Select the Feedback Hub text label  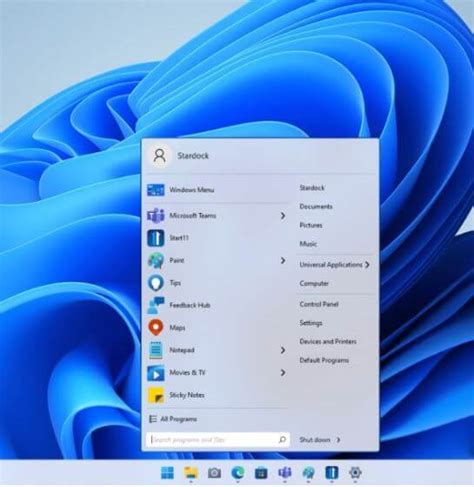(190, 305)
